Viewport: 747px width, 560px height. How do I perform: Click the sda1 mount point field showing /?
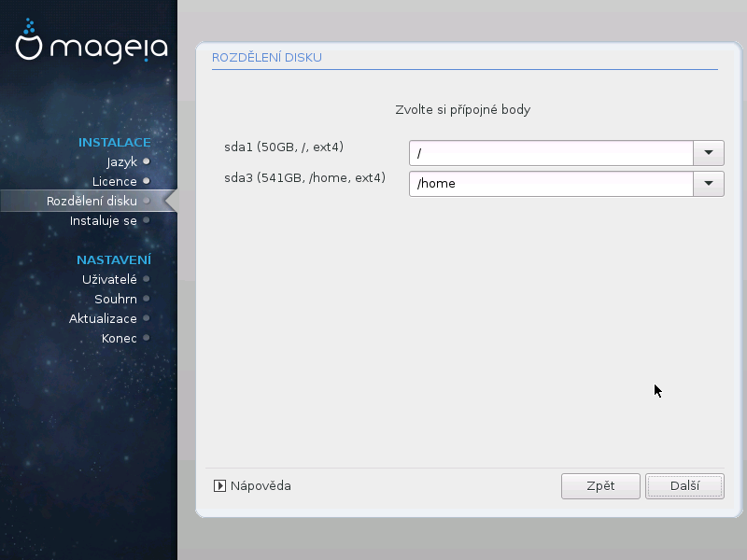click(551, 153)
